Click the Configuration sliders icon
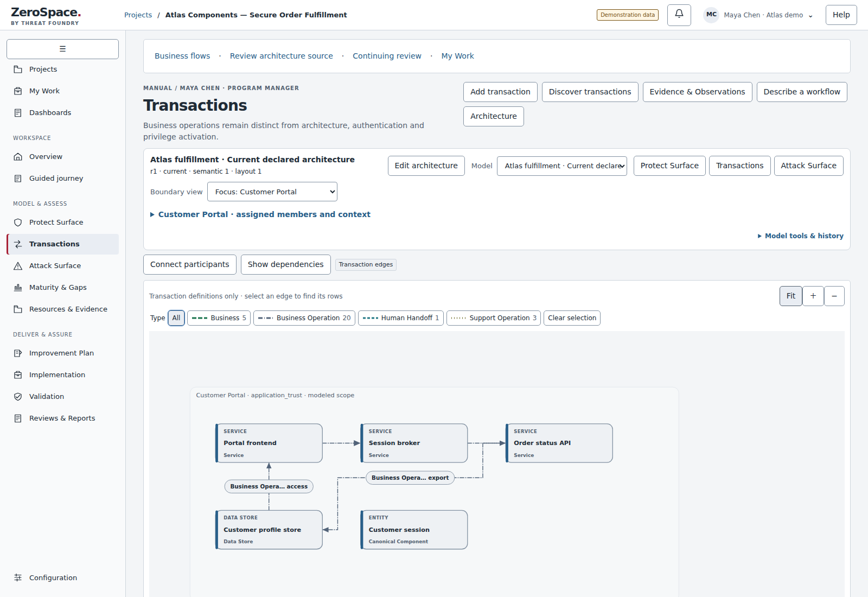The width and height of the screenshot is (868, 597). [18, 578]
